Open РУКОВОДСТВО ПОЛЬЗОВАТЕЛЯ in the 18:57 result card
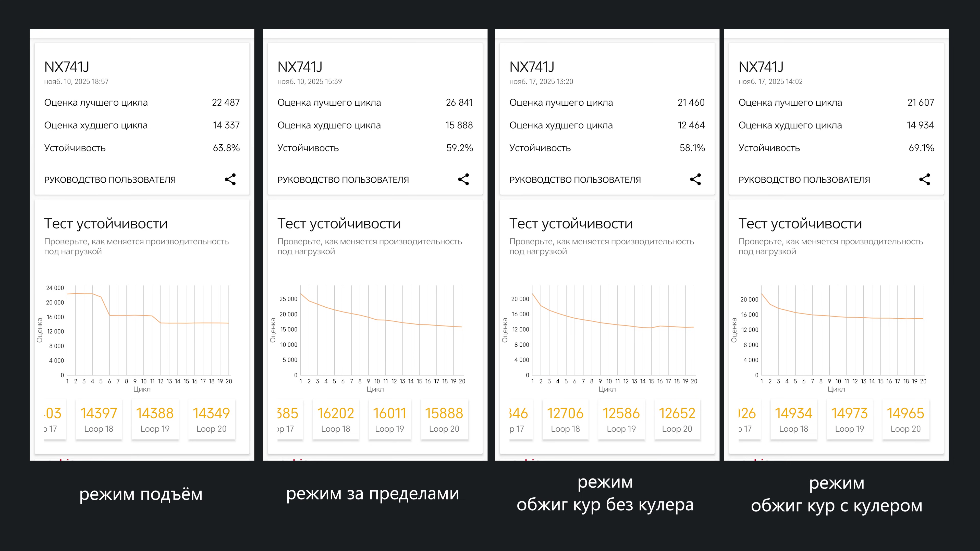The image size is (980, 551). 110,180
